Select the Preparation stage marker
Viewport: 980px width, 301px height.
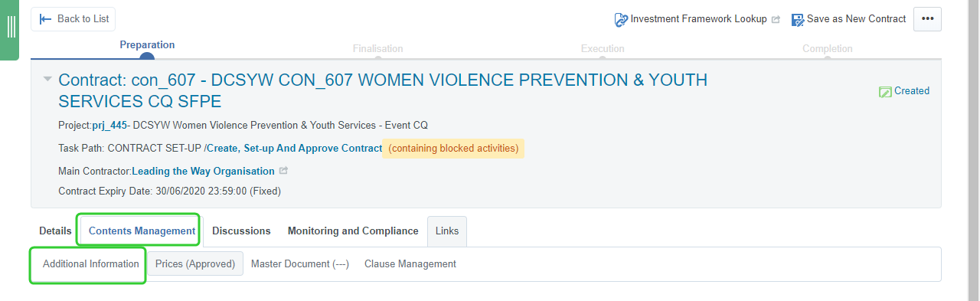click(147, 57)
